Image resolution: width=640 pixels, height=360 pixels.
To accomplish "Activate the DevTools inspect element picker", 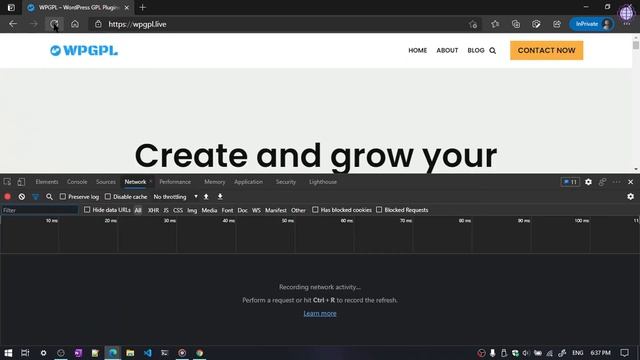I will coord(7,182).
